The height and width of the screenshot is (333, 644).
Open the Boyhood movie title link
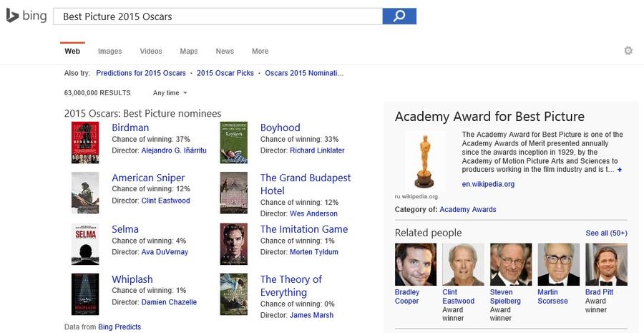[x=280, y=127]
